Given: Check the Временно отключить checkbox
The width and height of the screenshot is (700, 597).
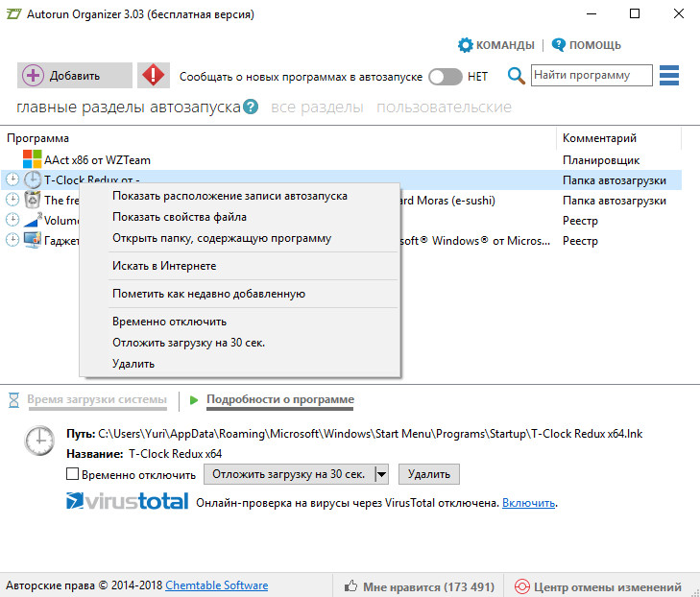Looking at the screenshot, I should 72,474.
